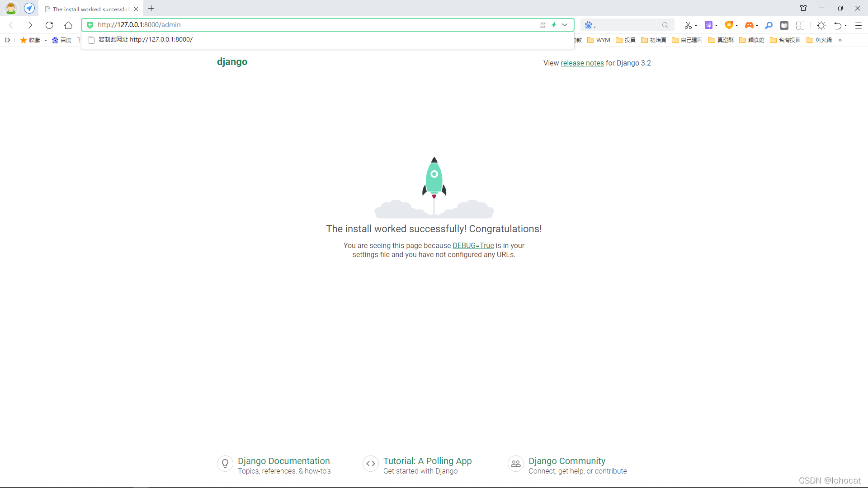Expand the address bar history dropdown

(565, 25)
